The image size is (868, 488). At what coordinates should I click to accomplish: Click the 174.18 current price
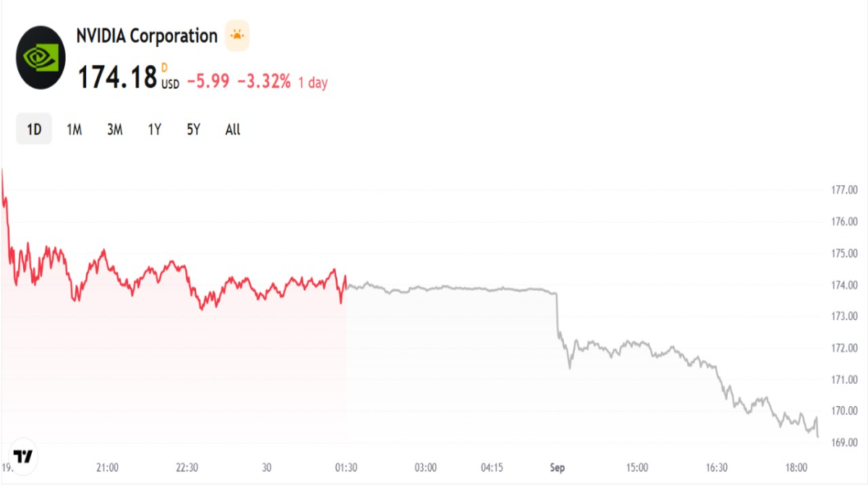[117, 77]
